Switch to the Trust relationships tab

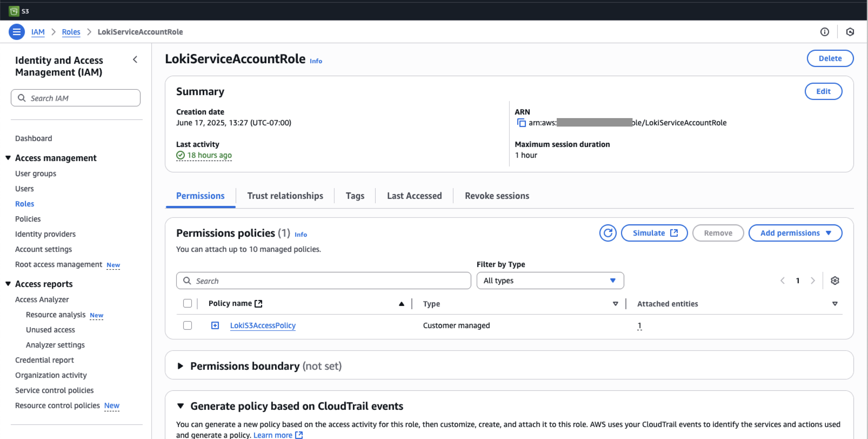coord(285,196)
